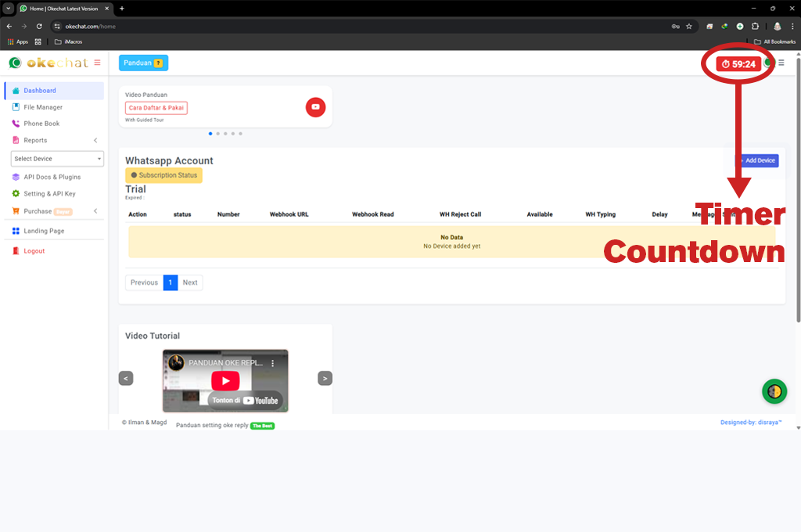
Task: Click the Cara Daftar & Pakai button
Action: coord(156,108)
